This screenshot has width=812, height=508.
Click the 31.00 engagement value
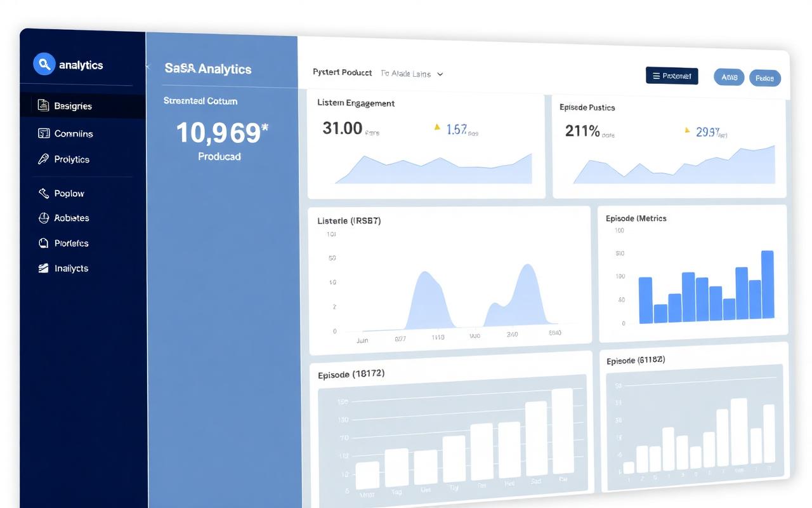343,128
